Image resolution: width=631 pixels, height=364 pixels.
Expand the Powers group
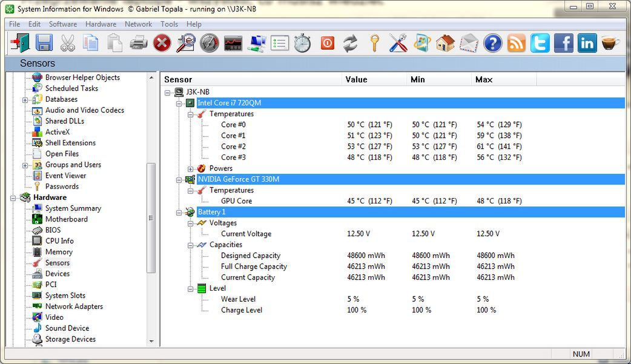click(191, 169)
